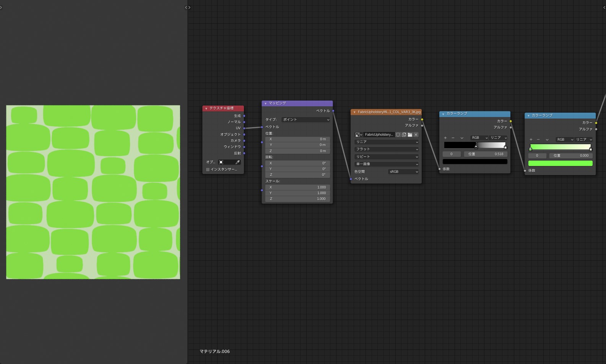The image size is (606, 364).
Task: Open image browse icon in texture node
Action: [359, 135]
